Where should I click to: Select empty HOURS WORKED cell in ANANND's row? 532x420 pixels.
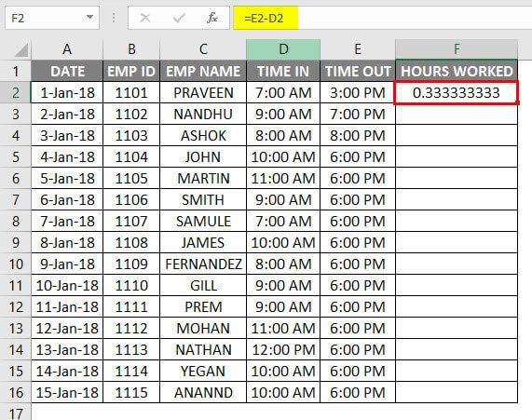click(x=457, y=392)
